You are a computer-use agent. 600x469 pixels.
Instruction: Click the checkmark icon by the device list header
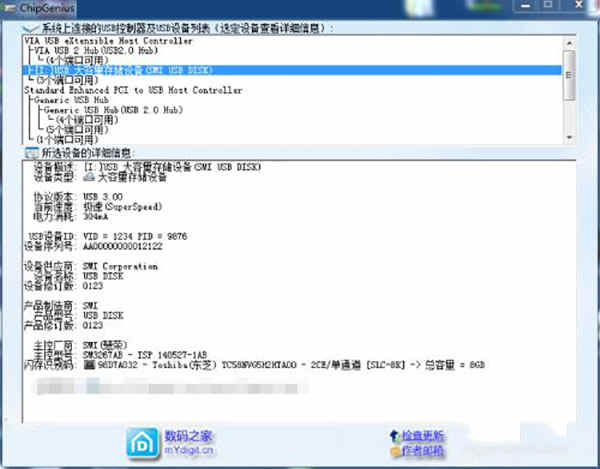tap(30, 28)
